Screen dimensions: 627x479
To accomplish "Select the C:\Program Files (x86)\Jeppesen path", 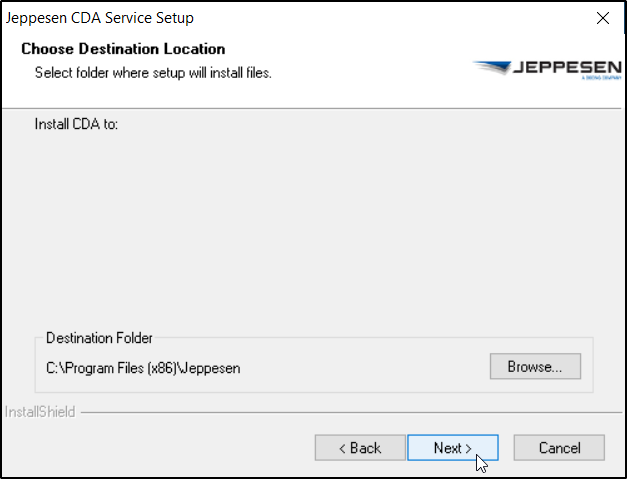I will coord(143,368).
